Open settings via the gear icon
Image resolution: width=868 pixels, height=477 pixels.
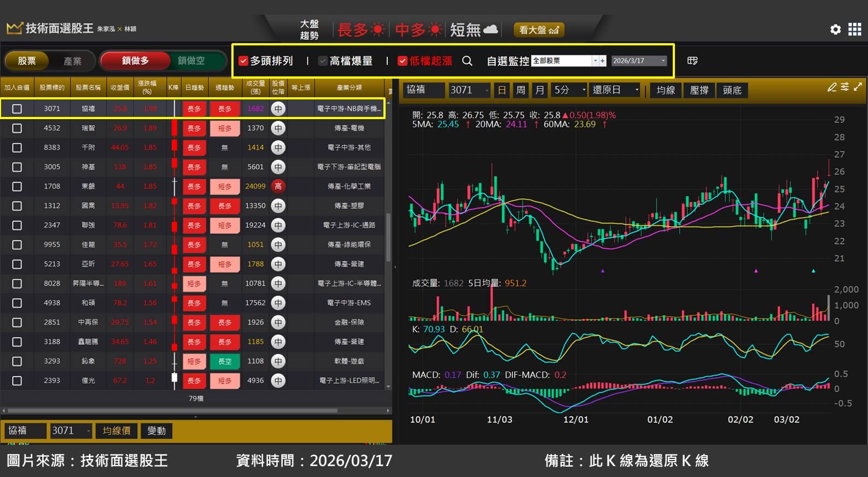point(835,30)
